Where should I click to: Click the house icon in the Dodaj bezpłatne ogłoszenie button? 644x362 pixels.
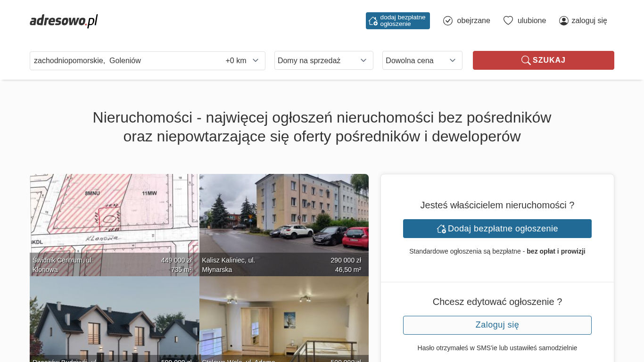coord(441,229)
